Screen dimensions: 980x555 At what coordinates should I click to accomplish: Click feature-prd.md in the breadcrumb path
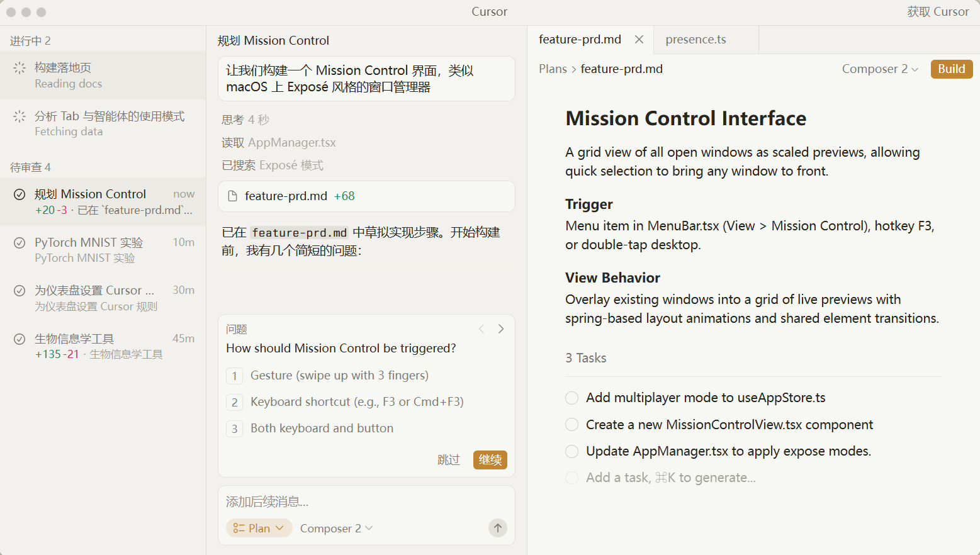click(x=621, y=69)
